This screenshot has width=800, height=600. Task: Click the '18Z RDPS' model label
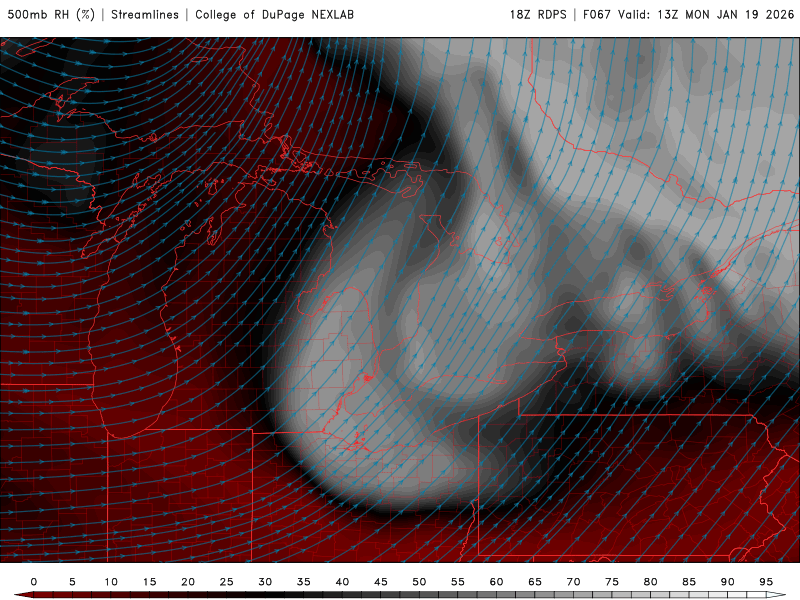(538, 14)
